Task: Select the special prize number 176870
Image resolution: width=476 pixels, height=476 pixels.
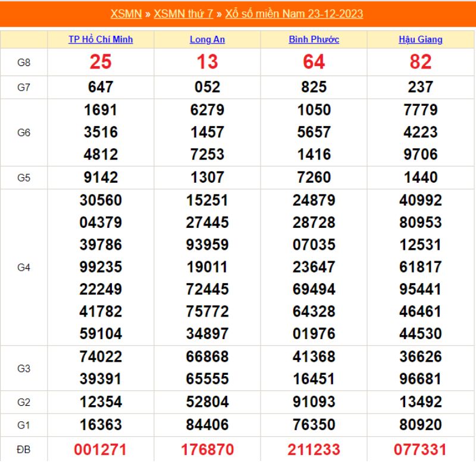Action: click(x=207, y=449)
